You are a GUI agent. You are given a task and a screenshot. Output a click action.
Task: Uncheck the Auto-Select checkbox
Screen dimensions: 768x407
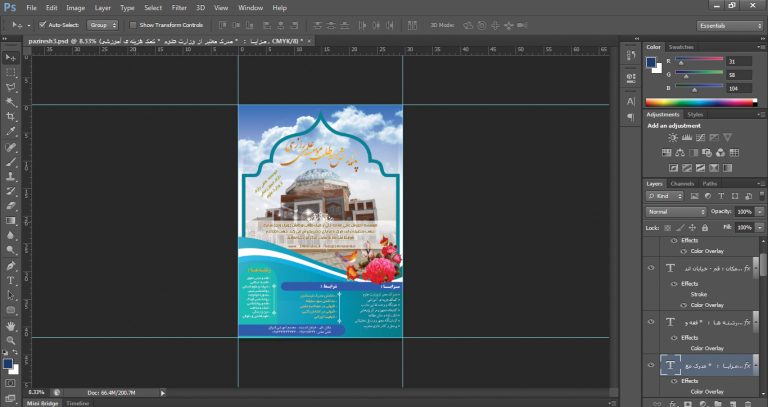42,24
